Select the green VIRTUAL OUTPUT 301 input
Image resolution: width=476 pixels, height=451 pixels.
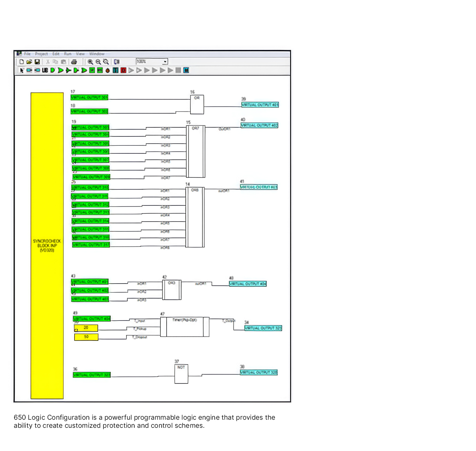coord(89,97)
